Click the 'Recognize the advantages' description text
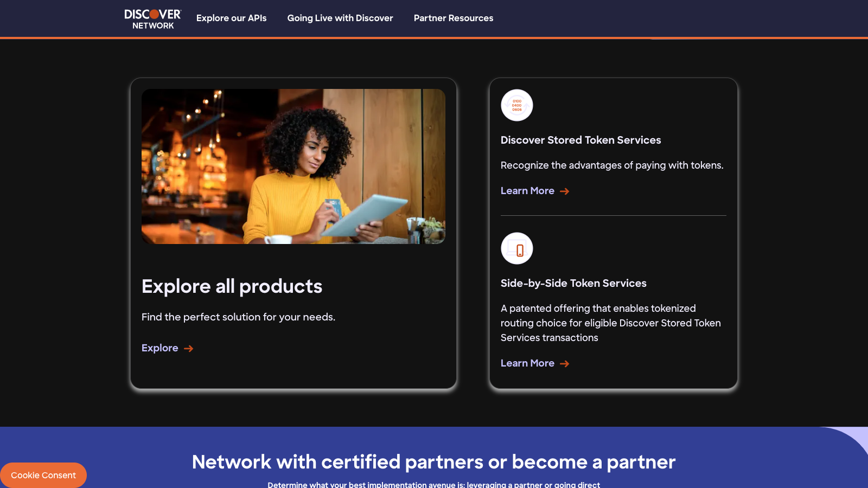This screenshot has width=868, height=488. tap(612, 165)
